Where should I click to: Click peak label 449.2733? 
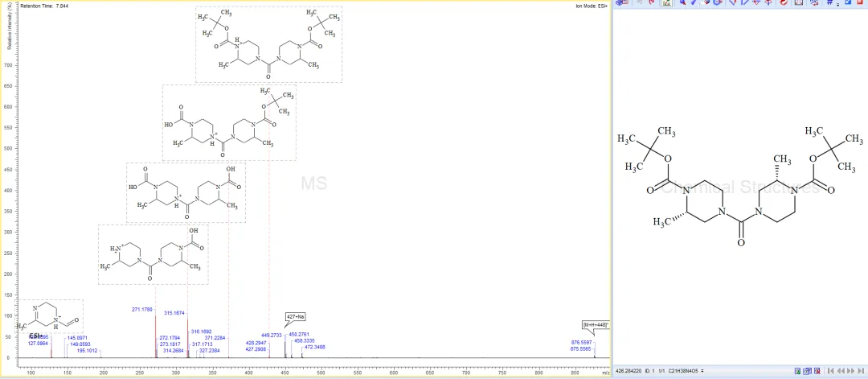click(x=272, y=336)
